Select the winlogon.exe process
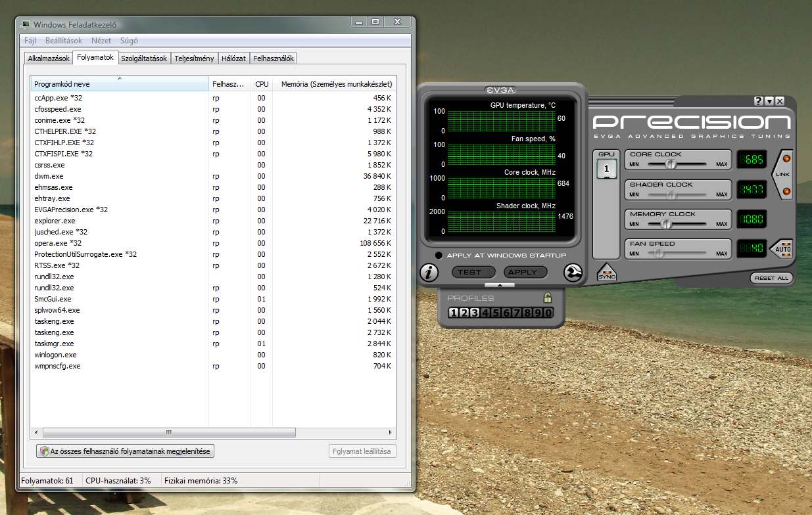The width and height of the screenshot is (812, 515). [x=214, y=355]
